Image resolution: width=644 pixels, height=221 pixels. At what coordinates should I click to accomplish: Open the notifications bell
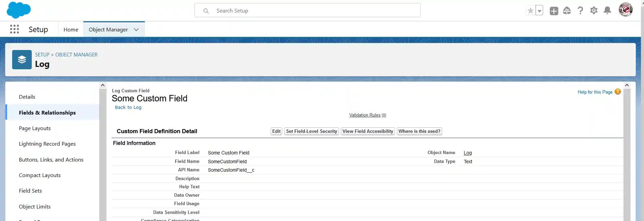607,11
